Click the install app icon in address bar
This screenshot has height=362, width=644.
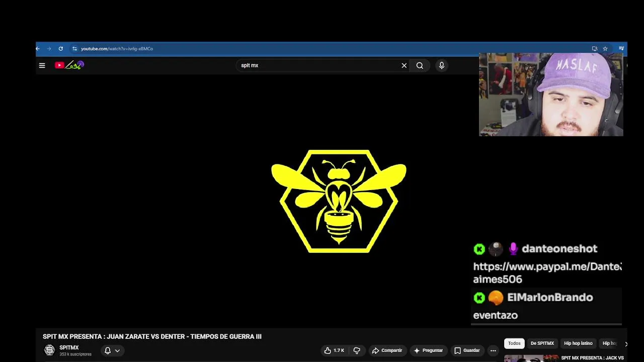coord(595,49)
